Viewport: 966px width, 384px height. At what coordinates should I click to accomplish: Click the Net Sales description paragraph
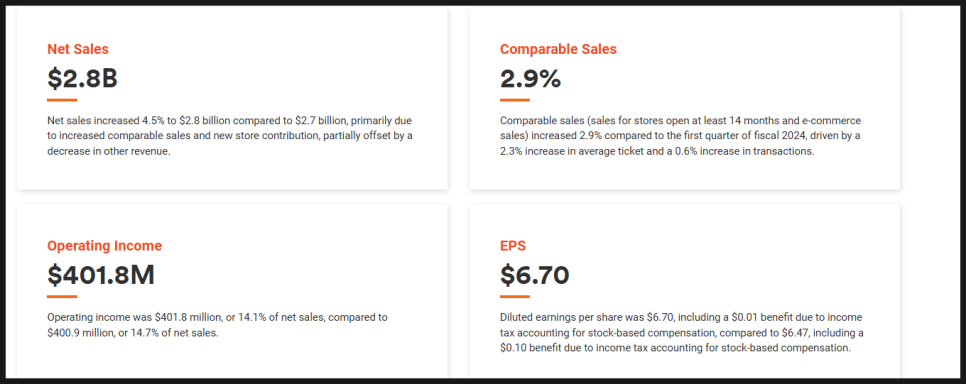coord(230,136)
